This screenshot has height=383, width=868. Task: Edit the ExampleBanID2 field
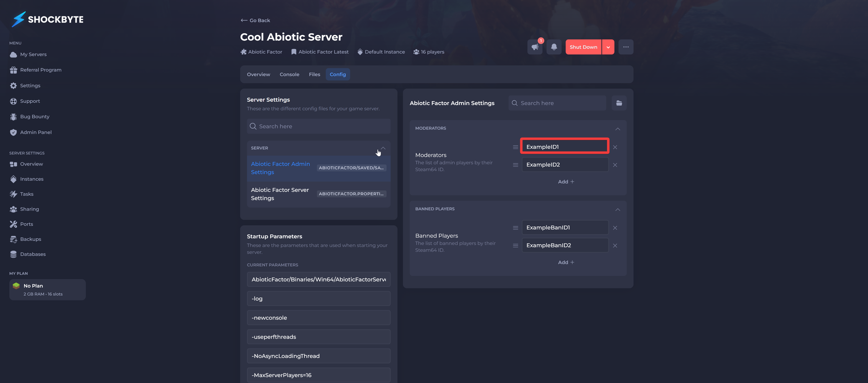coord(565,245)
